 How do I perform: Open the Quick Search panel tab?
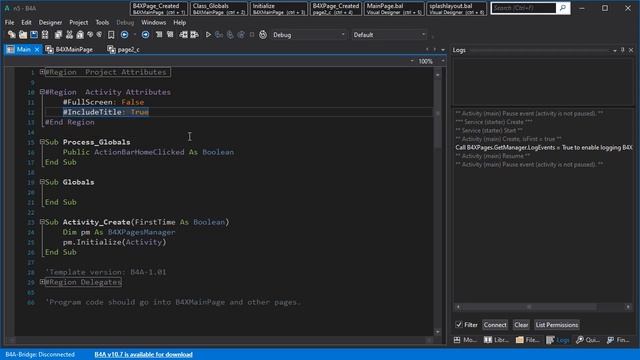point(588,340)
